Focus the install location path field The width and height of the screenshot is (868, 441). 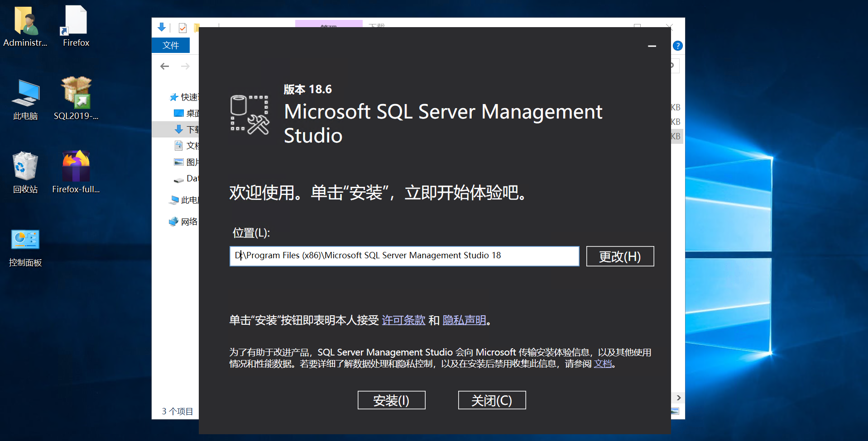404,256
